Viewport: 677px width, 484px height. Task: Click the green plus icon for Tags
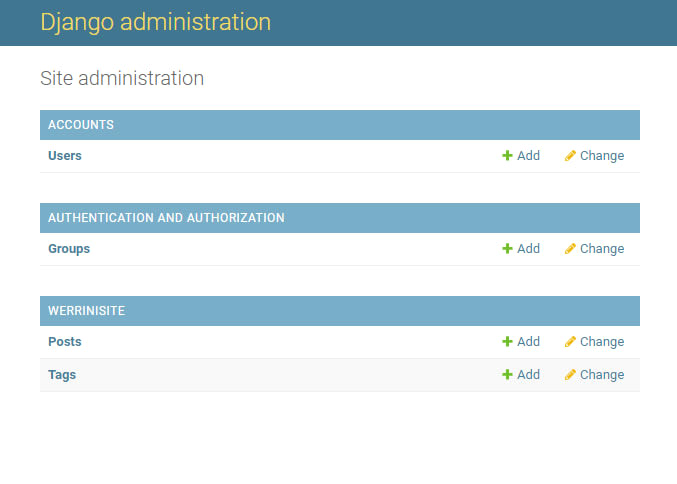click(x=507, y=374)
